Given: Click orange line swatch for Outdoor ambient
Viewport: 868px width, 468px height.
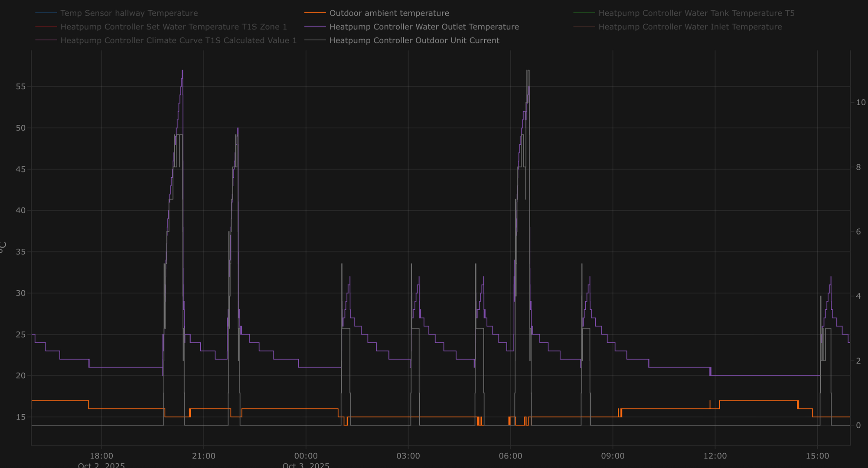Looking at the screenshot, I should click(315, 13).
